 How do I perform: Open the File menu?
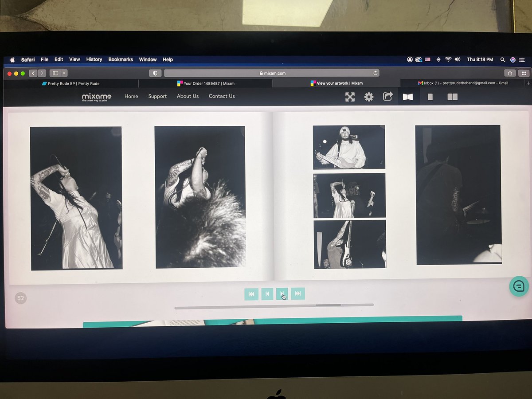pos(45,59)
